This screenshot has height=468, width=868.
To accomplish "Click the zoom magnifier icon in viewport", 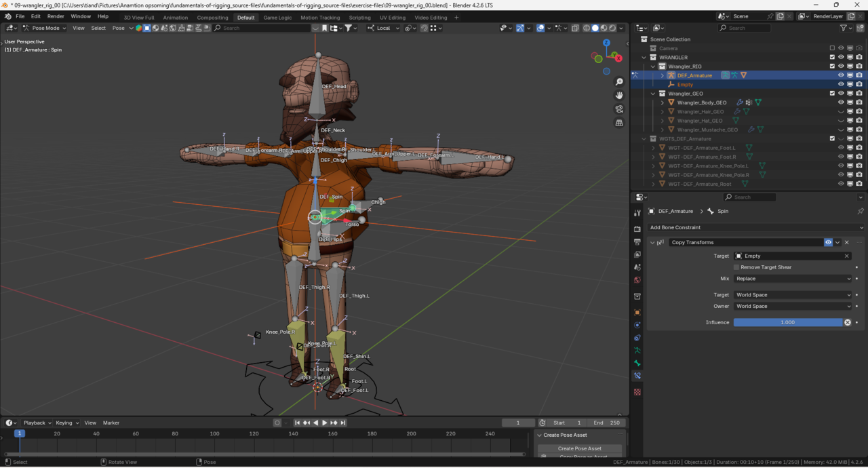I will (619, 82).
